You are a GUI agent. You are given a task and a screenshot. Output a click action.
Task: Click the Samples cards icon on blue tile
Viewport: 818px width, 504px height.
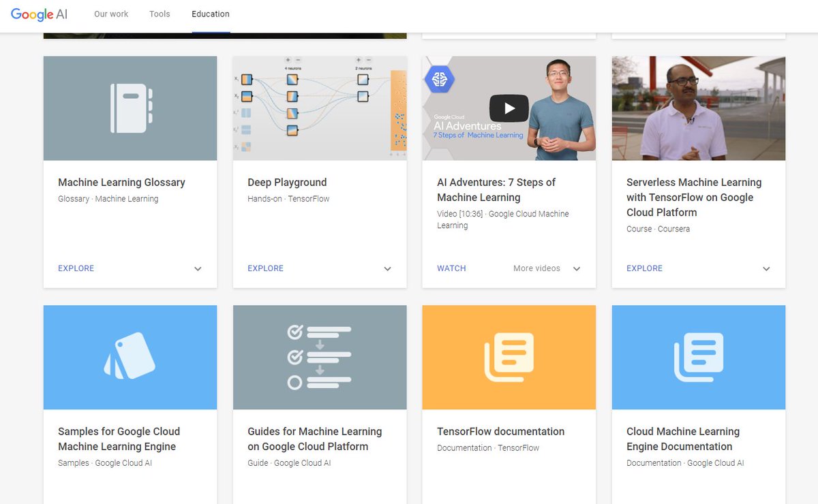click(x=130, y=356)
